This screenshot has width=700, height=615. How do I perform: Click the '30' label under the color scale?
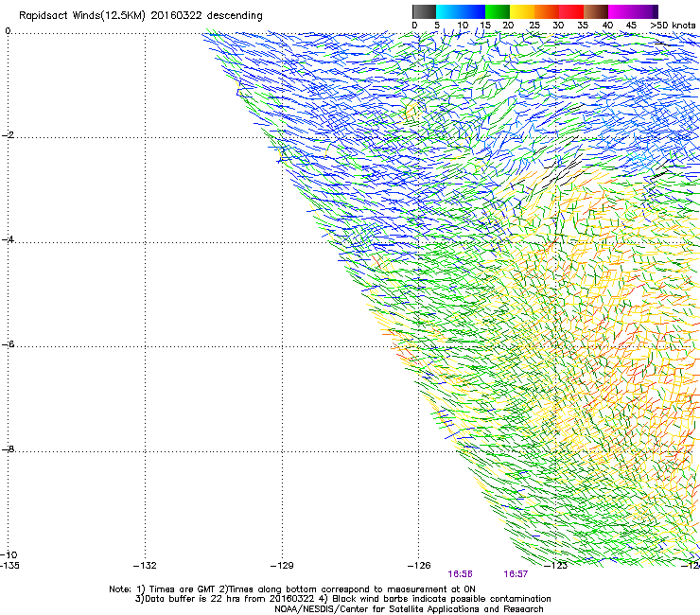click(x=558, y=26)
